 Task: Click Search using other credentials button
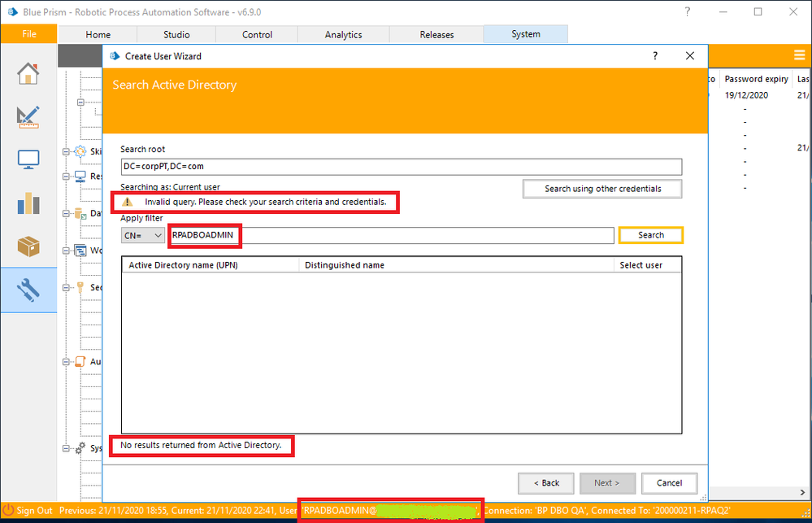pyautogui.click(x=602, y=189)
